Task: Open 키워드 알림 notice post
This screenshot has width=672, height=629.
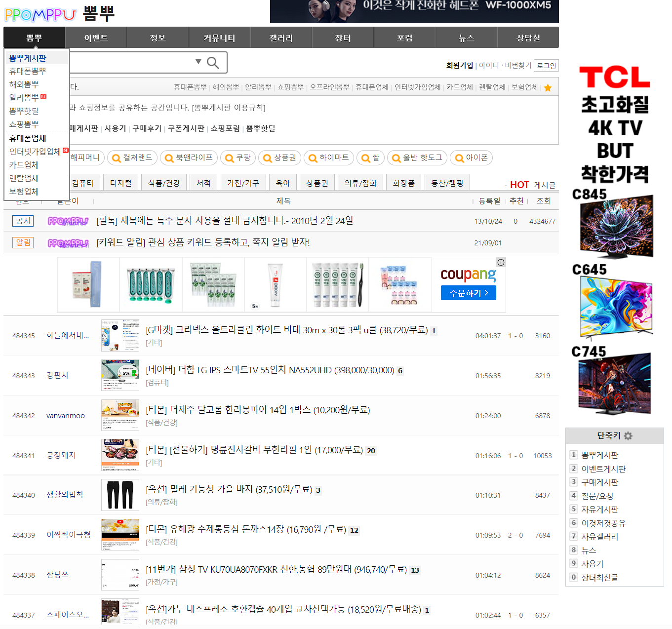Action: click(x=203, y=242)
